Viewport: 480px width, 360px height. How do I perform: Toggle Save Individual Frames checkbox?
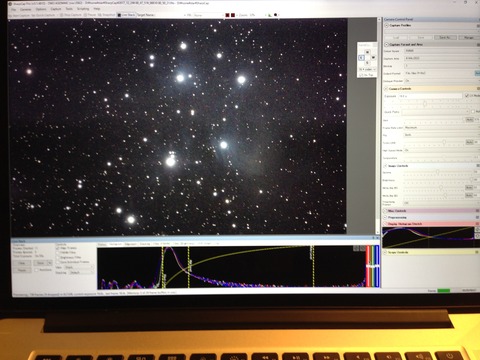tap(57, 262)
